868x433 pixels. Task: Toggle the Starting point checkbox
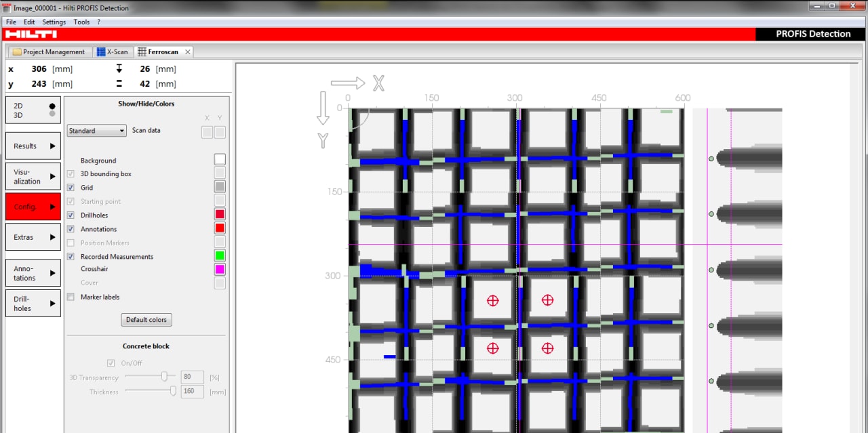[x=71, y=201]
